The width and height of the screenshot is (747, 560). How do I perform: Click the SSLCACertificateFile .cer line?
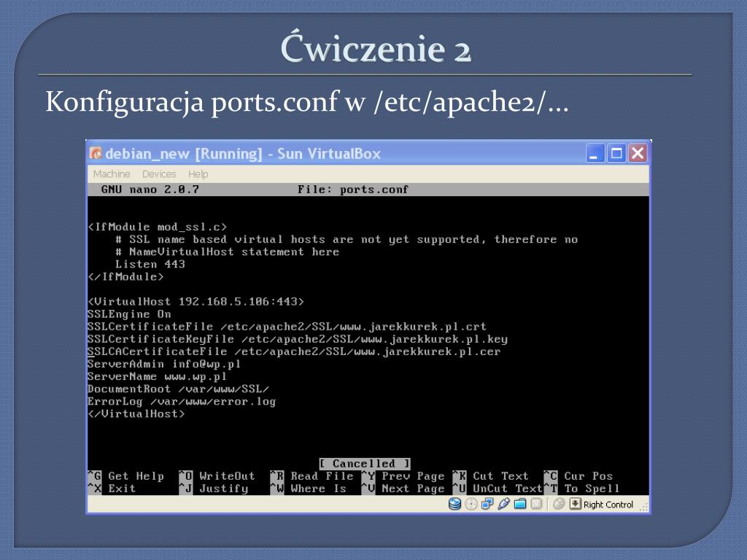pos(295,351)
